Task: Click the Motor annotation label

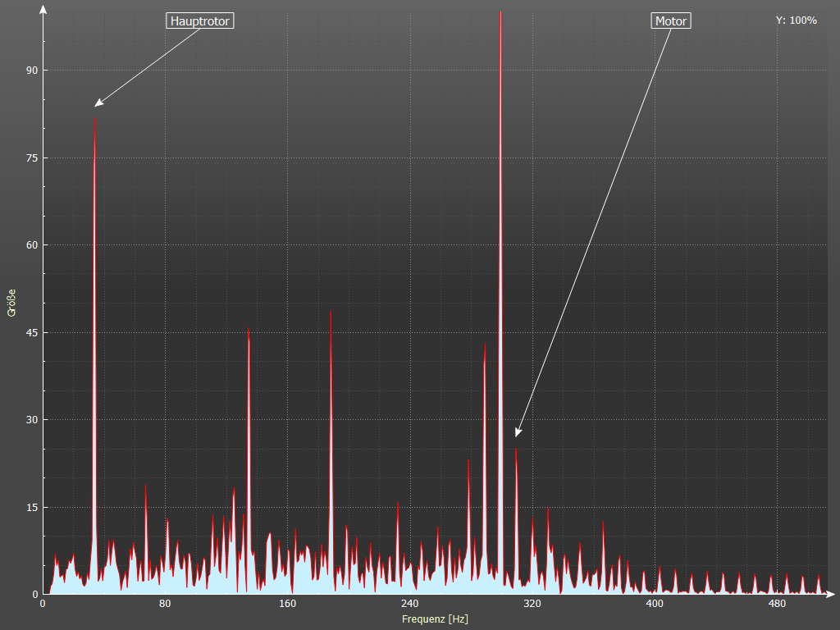Action: (x=671, y=21)
